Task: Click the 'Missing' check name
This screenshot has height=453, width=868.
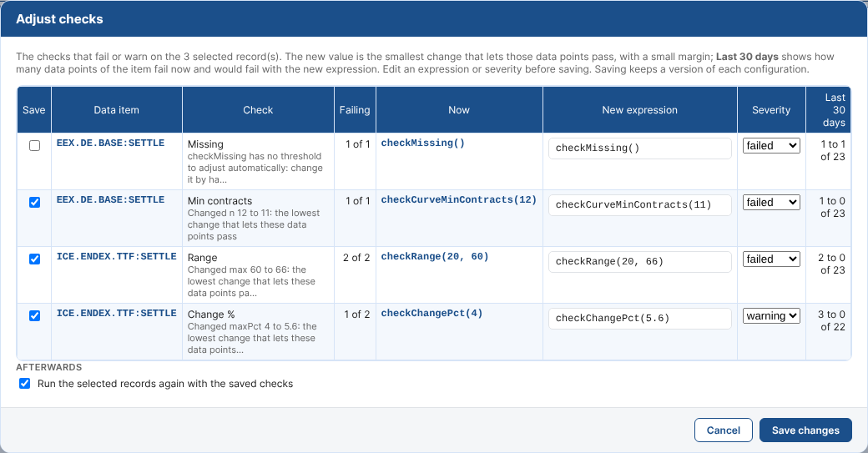Action: pos(205,143)
